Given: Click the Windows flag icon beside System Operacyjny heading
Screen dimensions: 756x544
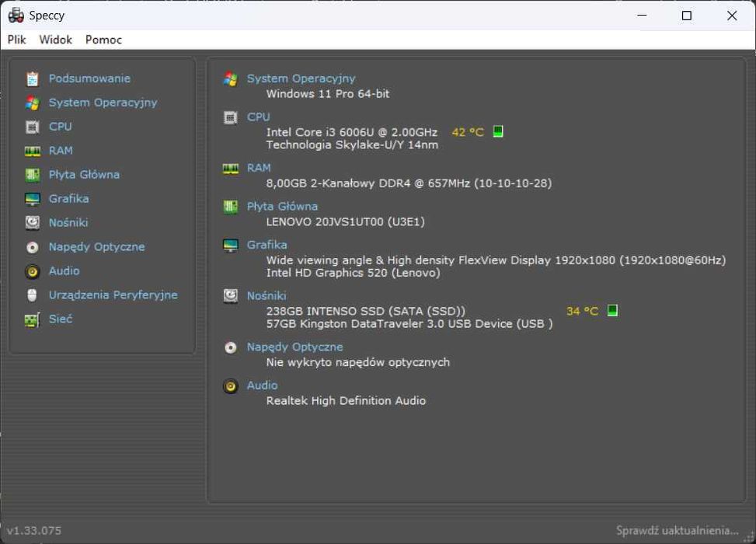Looking at the screenshot, I should 231,79.
